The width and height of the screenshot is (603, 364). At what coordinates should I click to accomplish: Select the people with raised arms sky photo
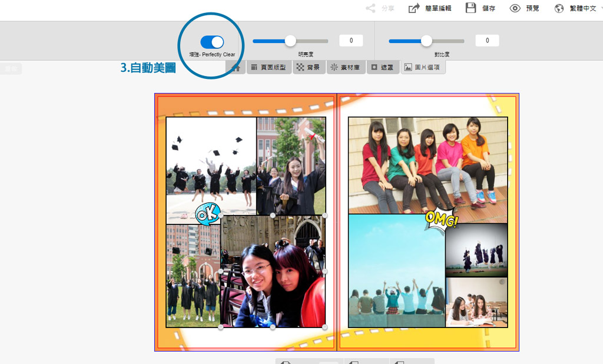pos(396,271)
